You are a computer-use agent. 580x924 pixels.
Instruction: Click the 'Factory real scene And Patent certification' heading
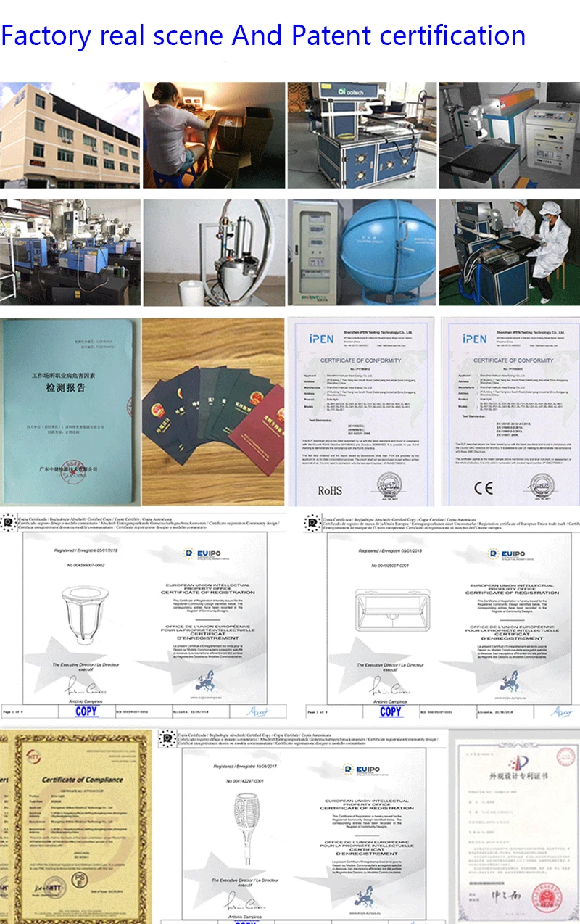263,35
